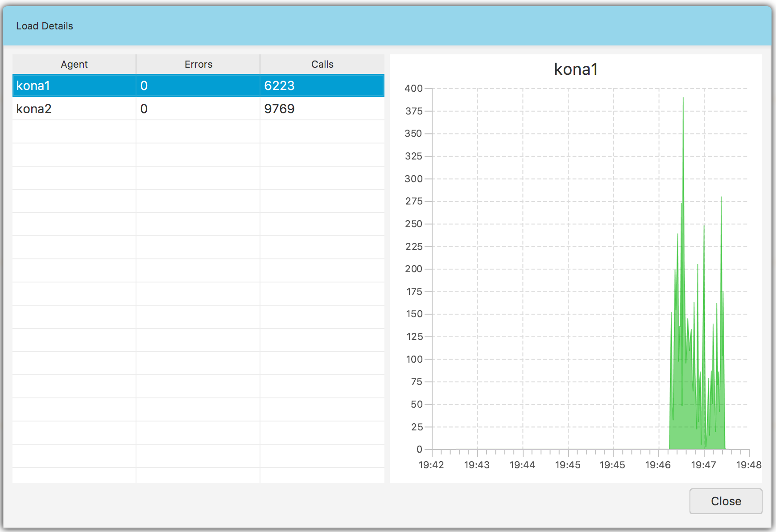The image size is (776, 532).
Task: Click the Load Details title text
Action: point(45,26)
